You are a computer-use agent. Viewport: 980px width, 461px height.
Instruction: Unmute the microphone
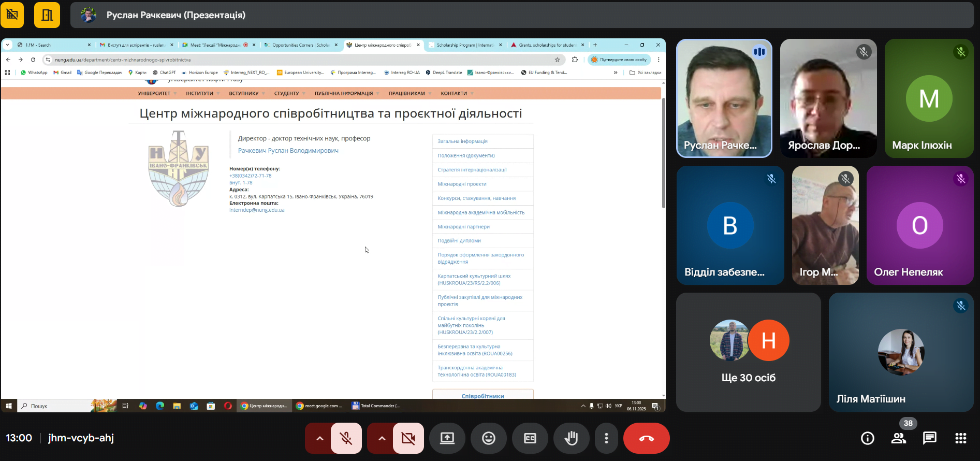click(x=346, y=438)
